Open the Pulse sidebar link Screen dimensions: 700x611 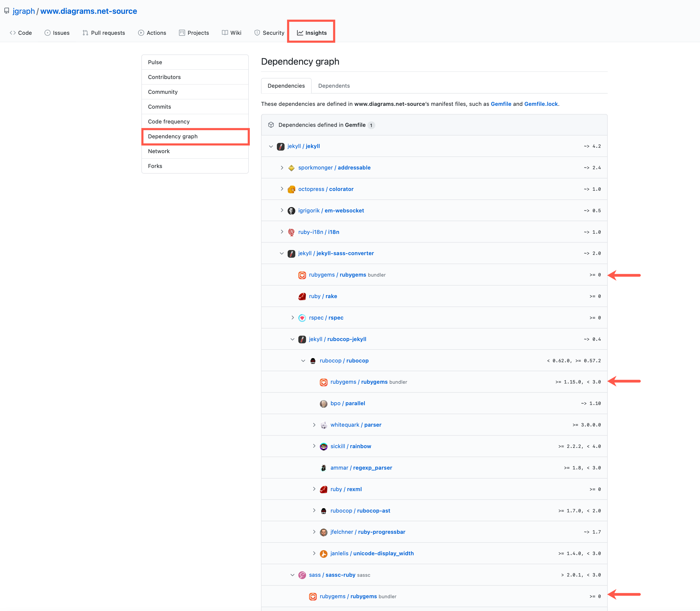[155, 62]
